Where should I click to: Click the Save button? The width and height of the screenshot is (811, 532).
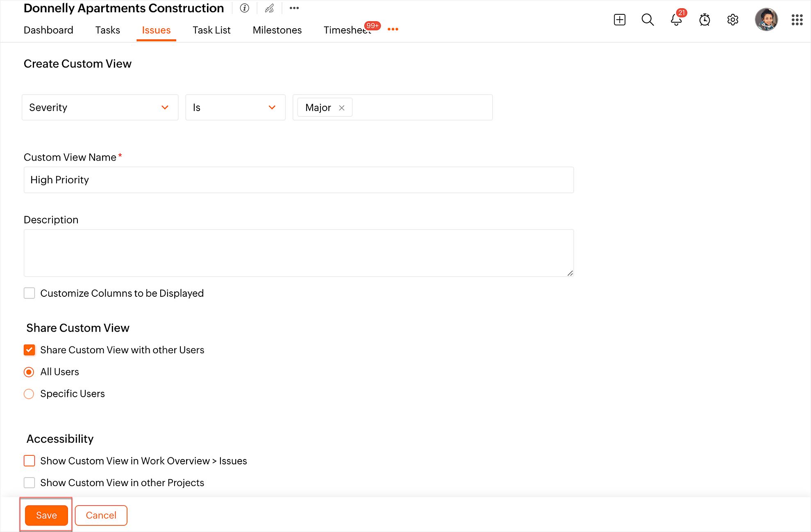[x=46, y=515]
